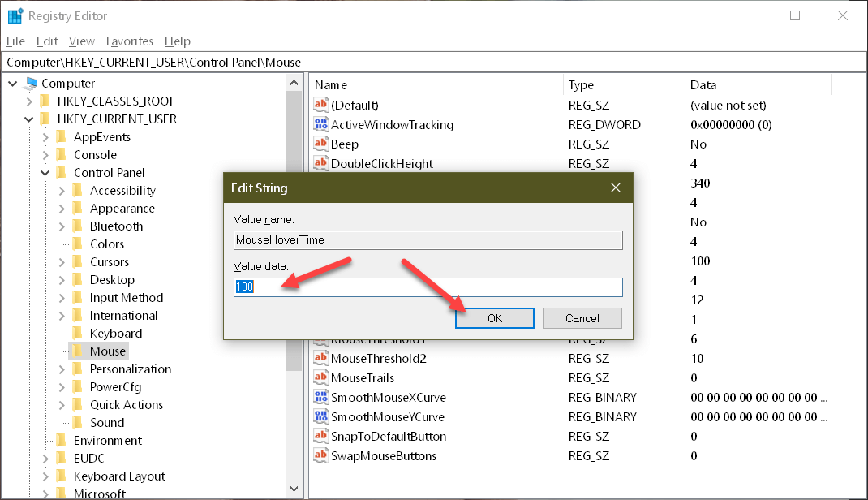Click the Sound folder icon
Screen dimensions: 868x500
coord(78,422)
